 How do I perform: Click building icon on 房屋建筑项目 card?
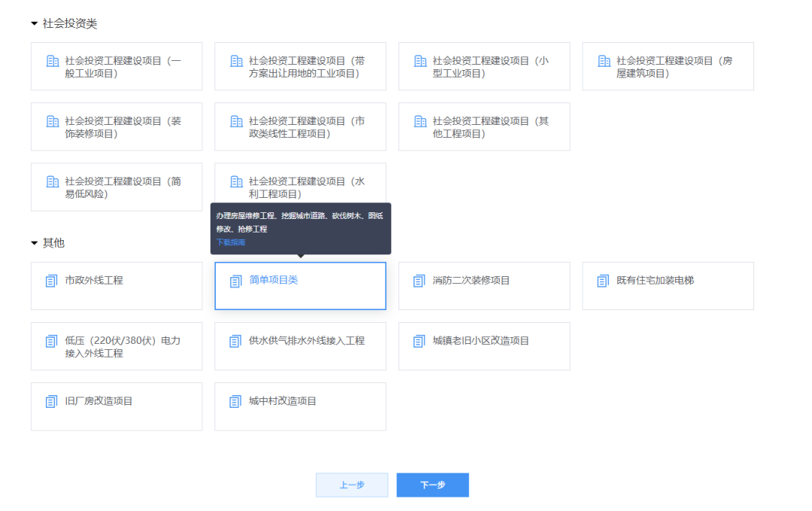(x=604, y=61)
